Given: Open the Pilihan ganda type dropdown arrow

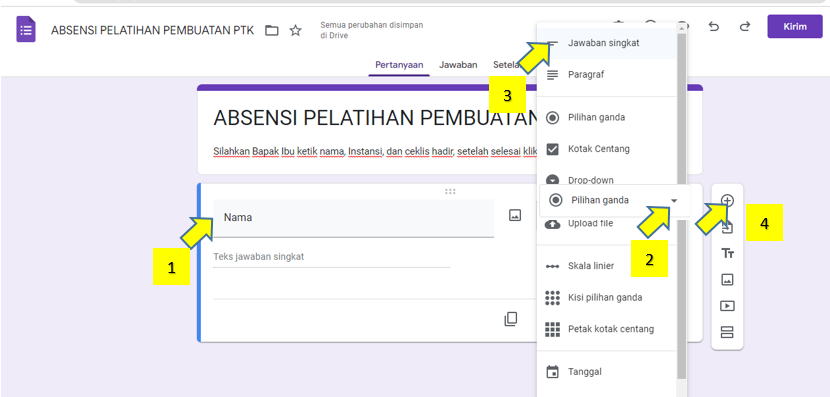Looking at the screenshot, I should pyautogui.click(x=674, y=201).
